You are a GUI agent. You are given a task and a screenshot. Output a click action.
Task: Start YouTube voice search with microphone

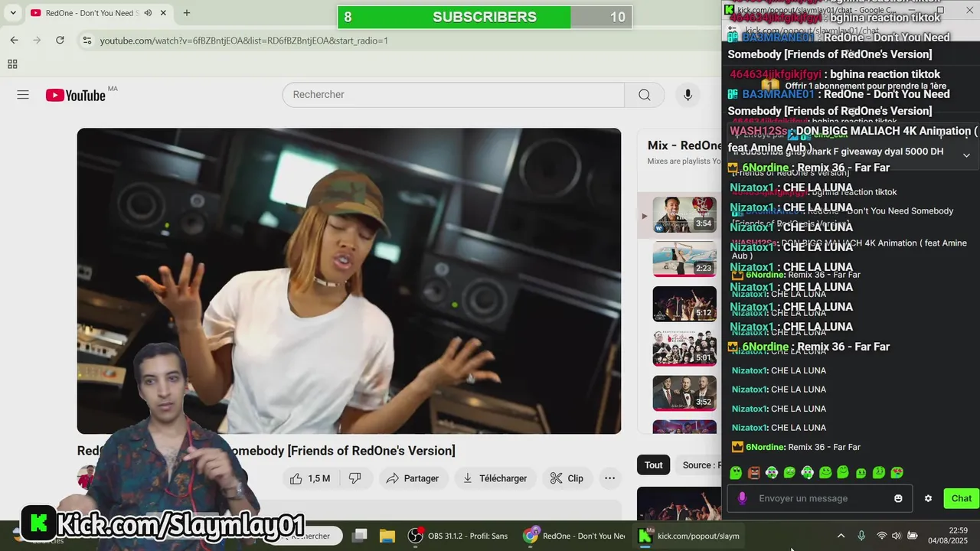coord(688,95)
